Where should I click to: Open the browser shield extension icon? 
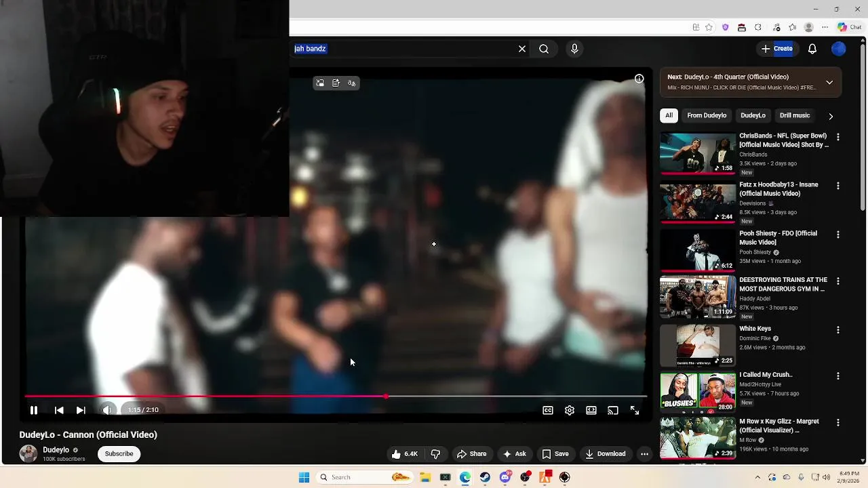tap(725, 27)
